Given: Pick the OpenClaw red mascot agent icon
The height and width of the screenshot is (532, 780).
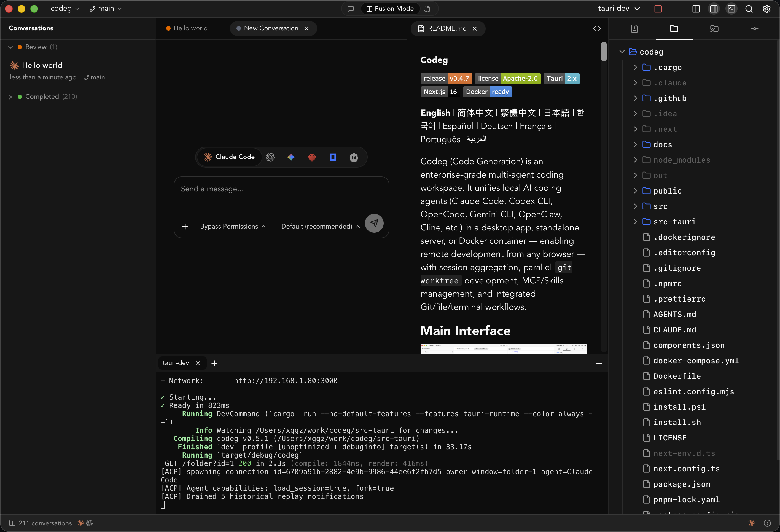Looking at the screenshot, I should 312,157.
